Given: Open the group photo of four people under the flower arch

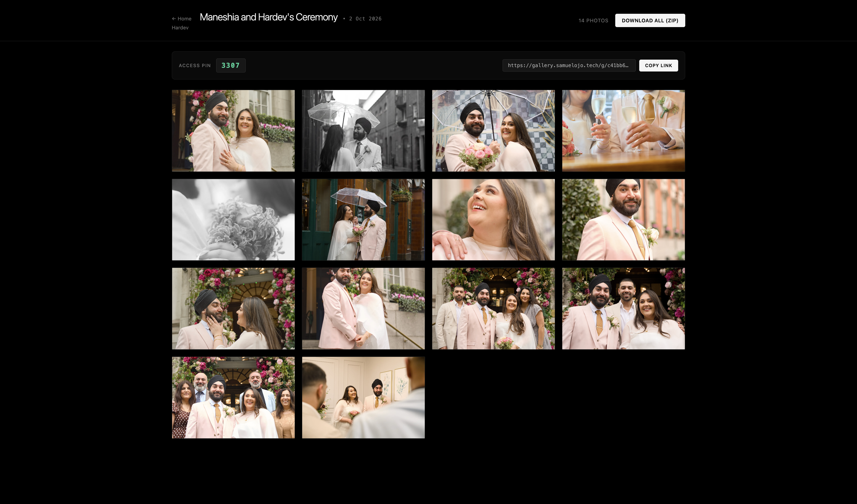Looking at the screenshot, I should pos(493,308).
